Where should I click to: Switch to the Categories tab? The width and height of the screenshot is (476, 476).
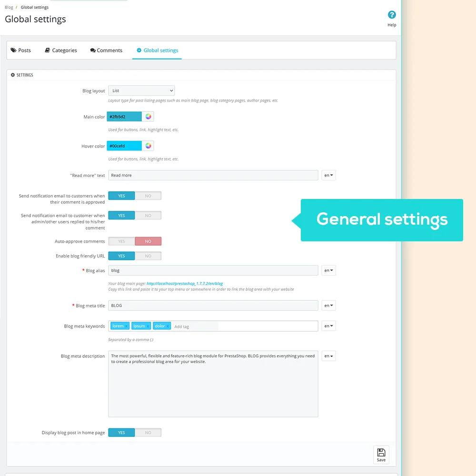(61, 50)
